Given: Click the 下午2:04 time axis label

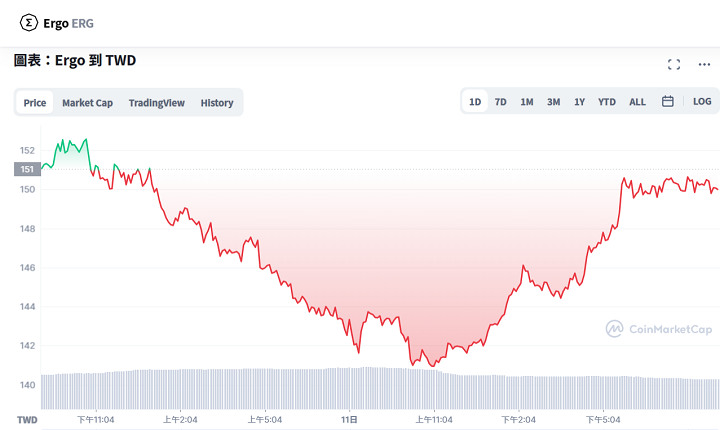Looking at the screenshot, I should point(518,419).
